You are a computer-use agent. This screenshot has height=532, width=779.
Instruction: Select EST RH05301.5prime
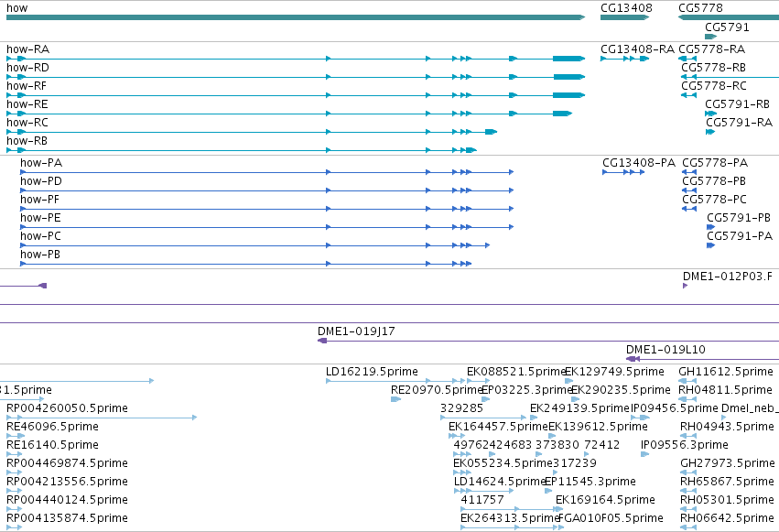point(728,500)
